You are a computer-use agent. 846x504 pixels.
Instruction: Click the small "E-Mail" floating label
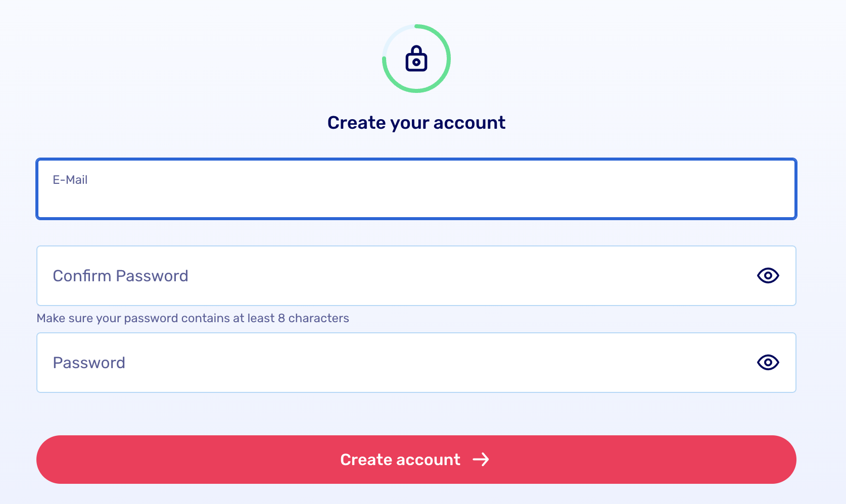[x=70, y=180]
